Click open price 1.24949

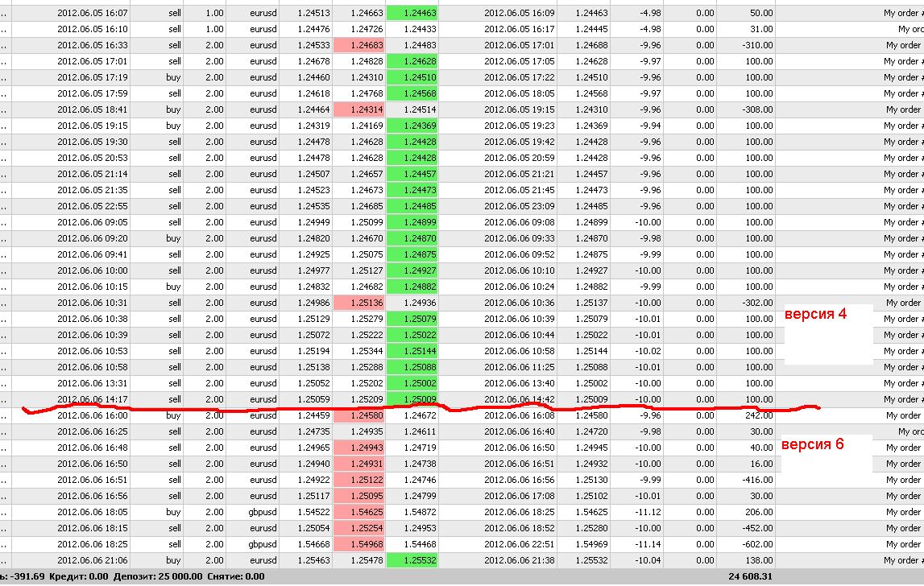coord(313,222)
